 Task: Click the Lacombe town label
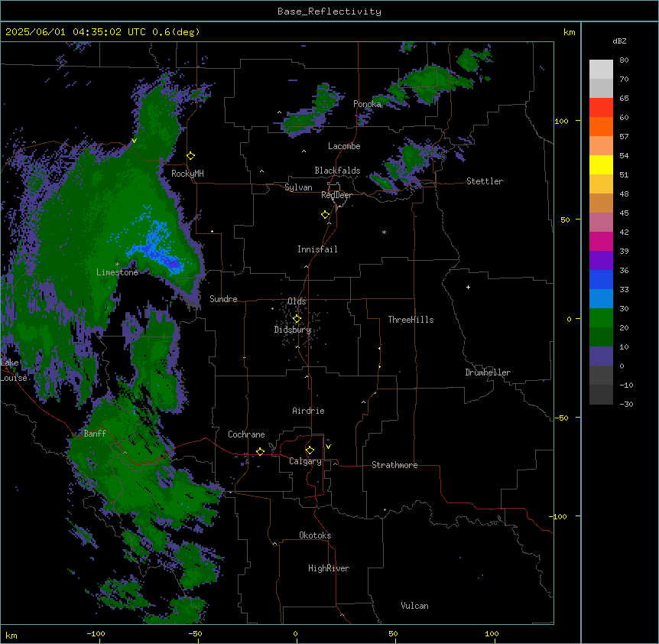[x=344, y=146]
